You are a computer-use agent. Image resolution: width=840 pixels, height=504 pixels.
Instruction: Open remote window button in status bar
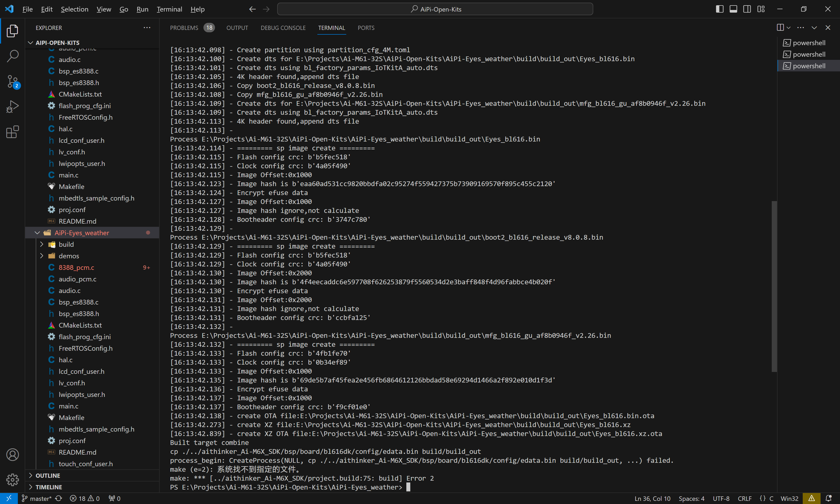tap(9, 498)
